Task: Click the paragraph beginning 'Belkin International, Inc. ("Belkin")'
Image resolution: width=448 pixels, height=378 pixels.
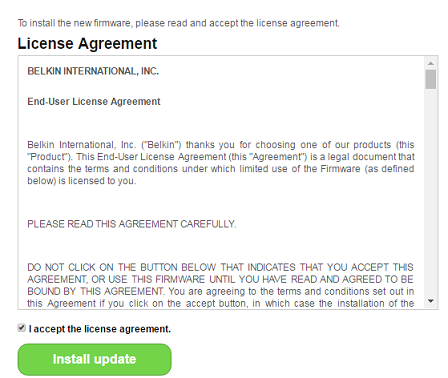Action: (x=221, y=163)
